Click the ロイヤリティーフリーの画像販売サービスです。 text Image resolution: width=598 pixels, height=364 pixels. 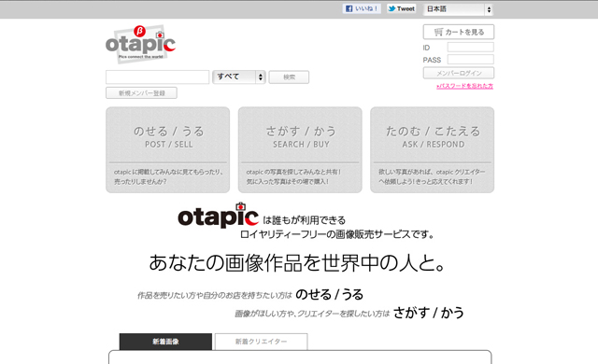tap(337, 234)
